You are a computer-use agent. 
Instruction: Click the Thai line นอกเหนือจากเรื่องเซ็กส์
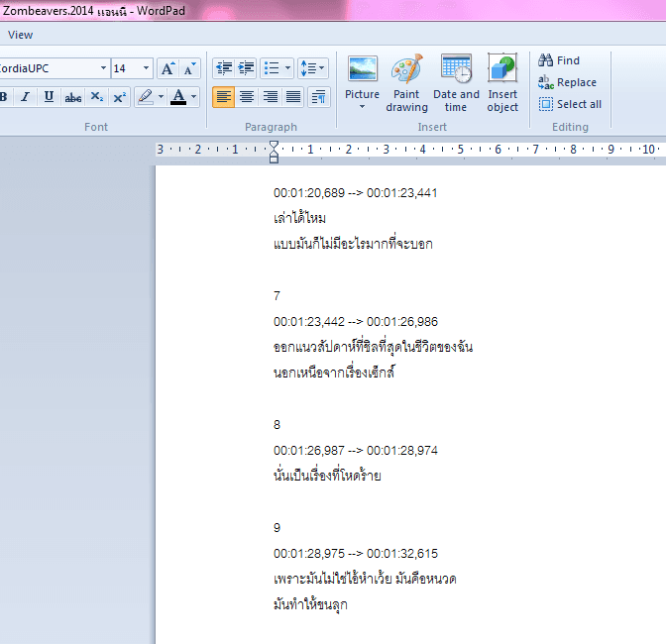[334, 372]
